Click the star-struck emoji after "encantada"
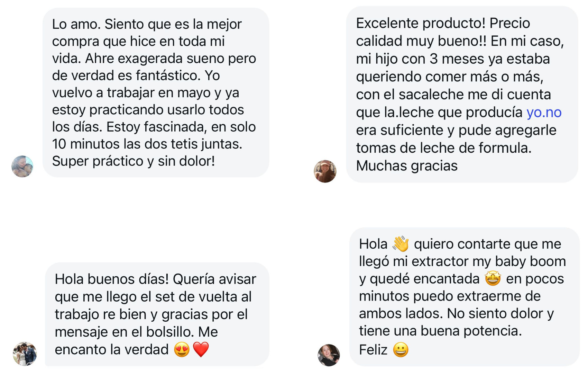The height and width of the screenshot is (374, 588). pyautogui.click(x=493, y=279)
